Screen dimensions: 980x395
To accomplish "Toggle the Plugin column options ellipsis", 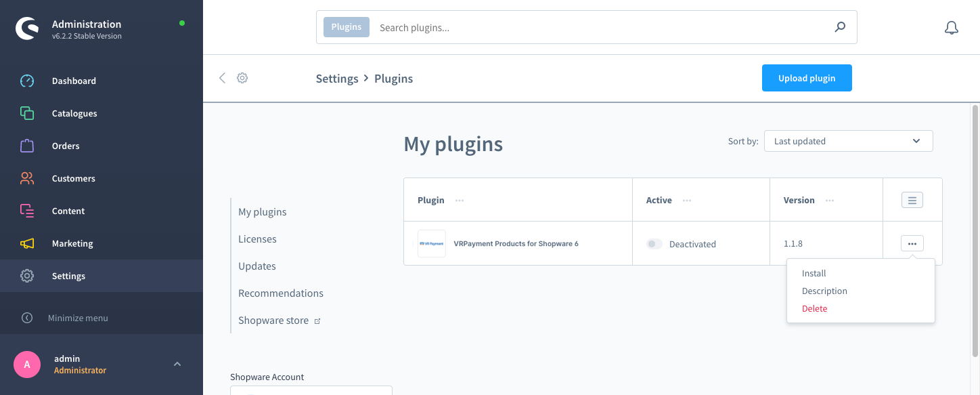I will (x=460, y=201).
